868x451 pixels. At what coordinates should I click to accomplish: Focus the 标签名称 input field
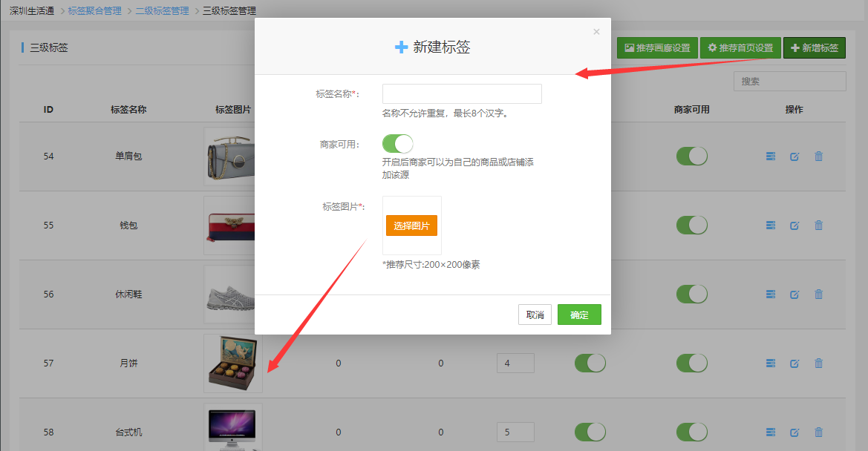tap(462, 94)
